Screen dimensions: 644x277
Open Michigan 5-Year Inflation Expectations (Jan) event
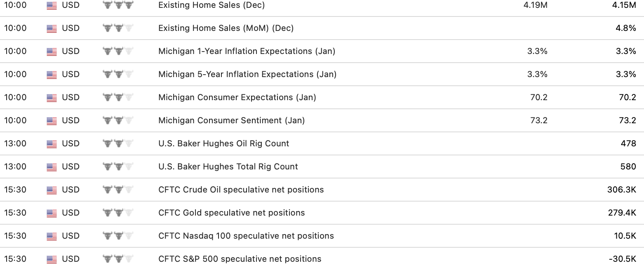click(247, 75)
